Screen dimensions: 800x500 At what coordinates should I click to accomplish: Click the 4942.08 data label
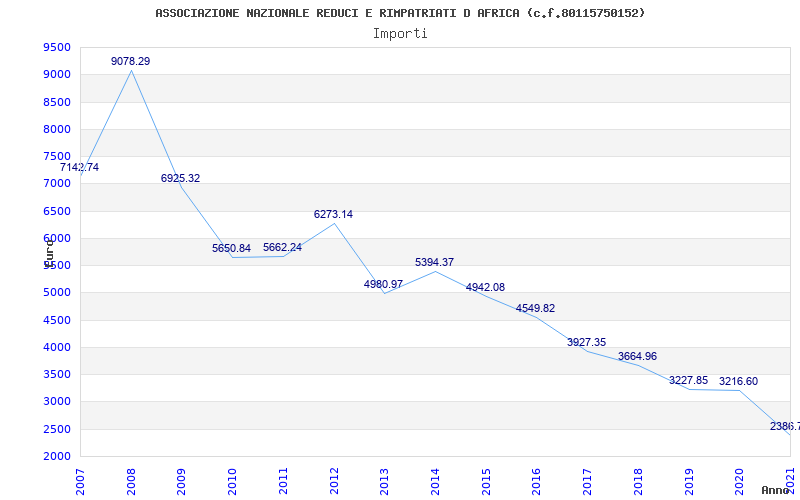(x=485, y=287)
